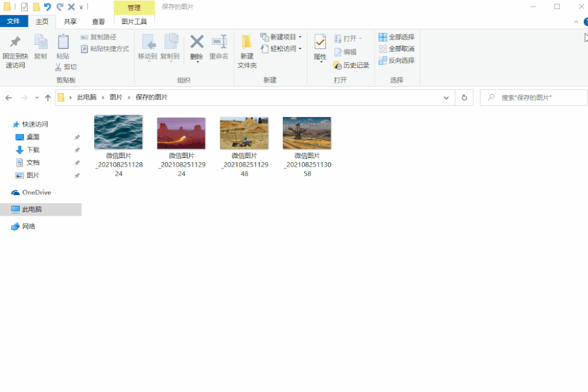Select bulldozer image 20210825112948
Image resolution: width=588 pixels, height=392 pixels.
coord(244,133)
